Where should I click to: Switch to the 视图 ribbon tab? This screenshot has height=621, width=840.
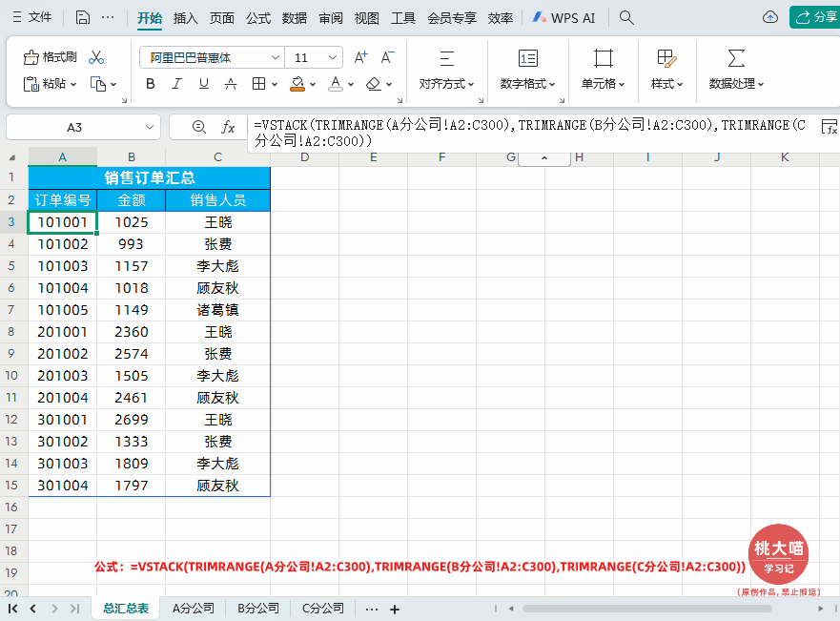367,18
